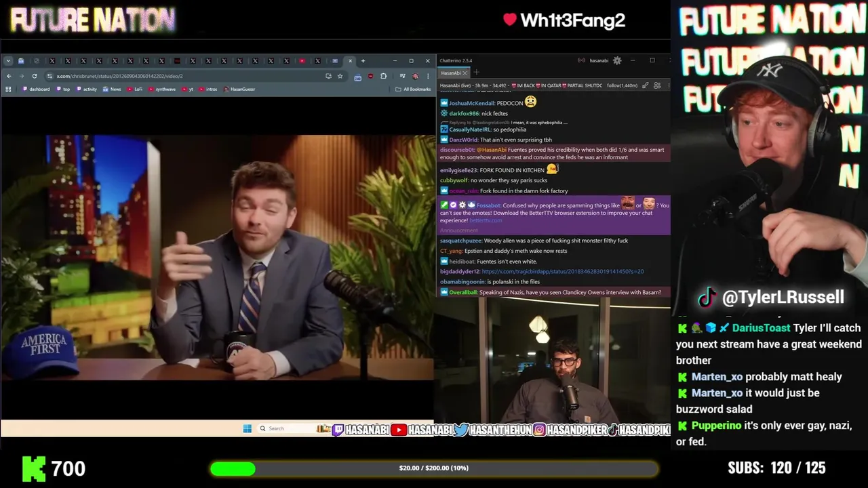
Task: Open the top bookmark
Action: pos(63,89)
